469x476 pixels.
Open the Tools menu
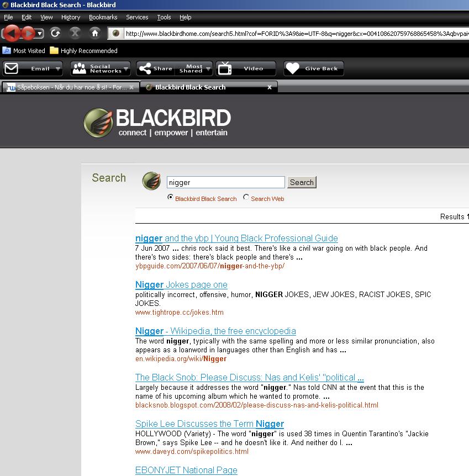pyautogui.click(x=164, y=17)
